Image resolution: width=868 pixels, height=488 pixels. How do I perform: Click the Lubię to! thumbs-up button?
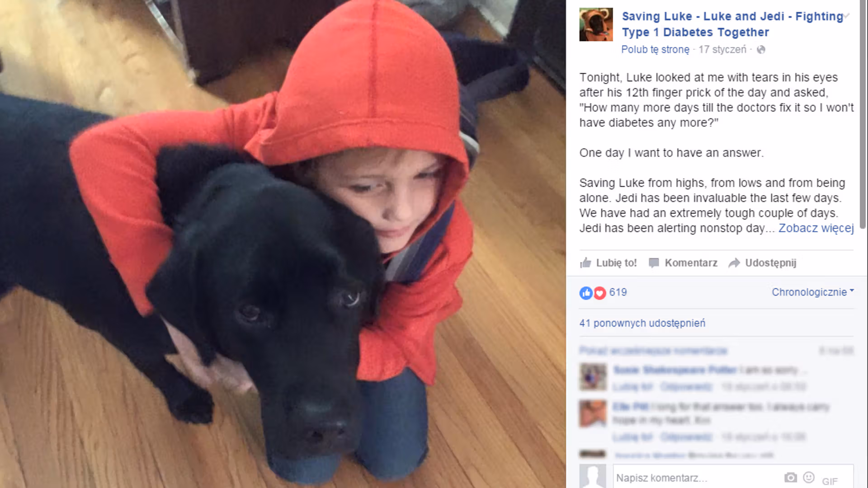coord(608,263)
